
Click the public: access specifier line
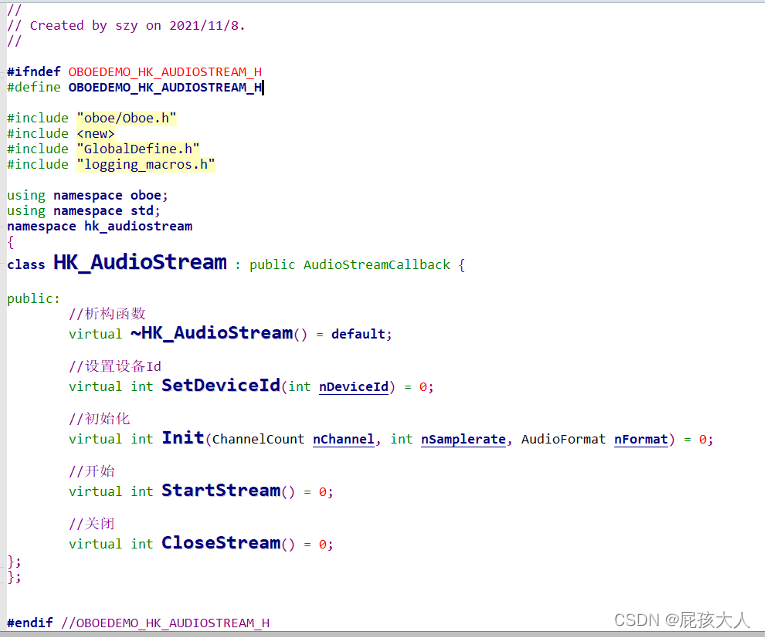(x=34, y=298)
